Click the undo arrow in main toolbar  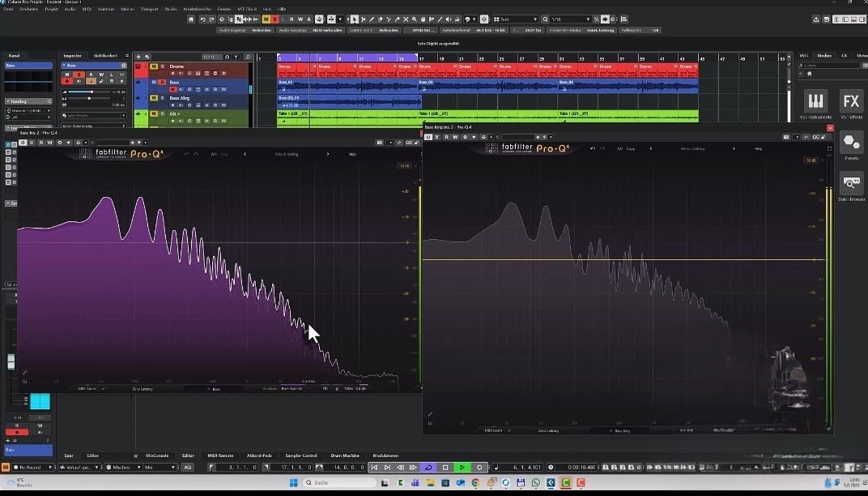(202, 19)
